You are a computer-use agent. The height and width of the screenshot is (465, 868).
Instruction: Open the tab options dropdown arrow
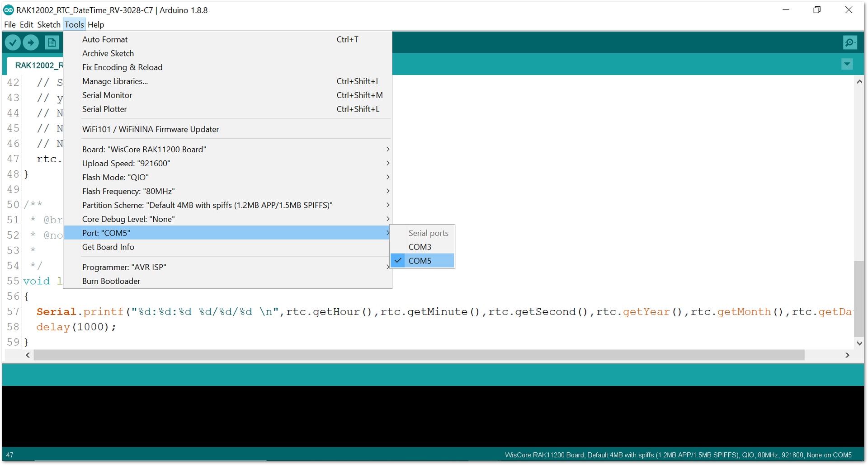point(847,64)
